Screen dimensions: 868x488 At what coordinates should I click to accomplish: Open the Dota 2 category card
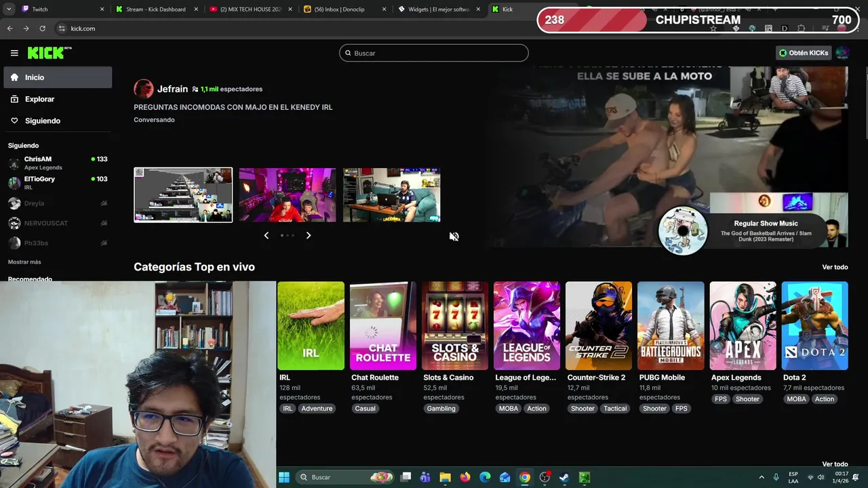[814, 326]
